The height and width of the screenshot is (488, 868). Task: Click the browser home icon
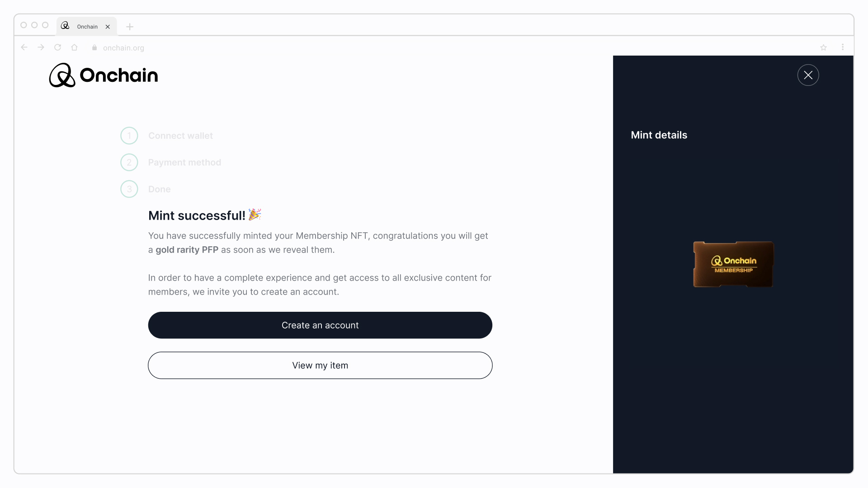pos(75,47)
